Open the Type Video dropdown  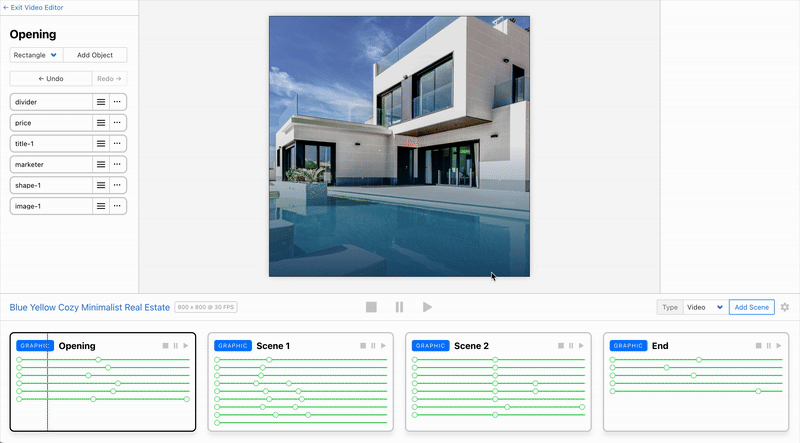pos(704,307)
